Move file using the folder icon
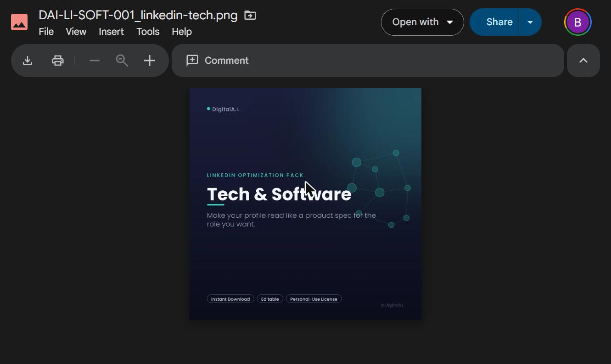 pos(250,15)
